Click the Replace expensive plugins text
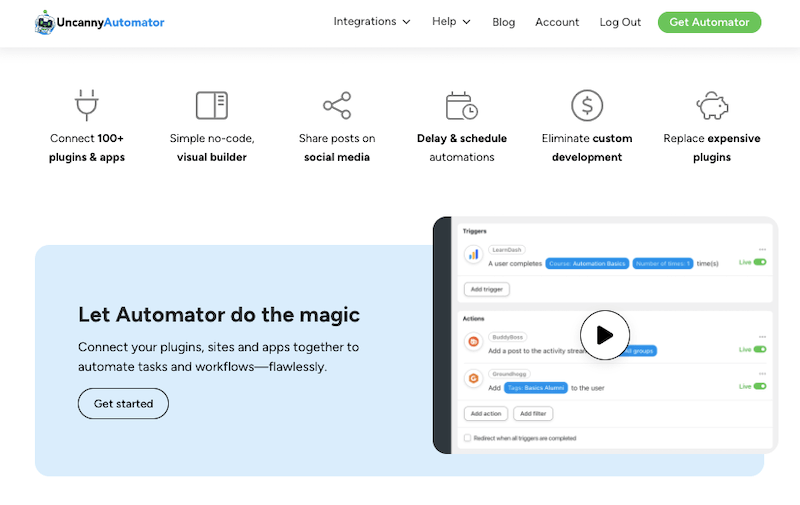Image resolution: width=800 pixels, height=505 pixels. click(x=712, y=148)
